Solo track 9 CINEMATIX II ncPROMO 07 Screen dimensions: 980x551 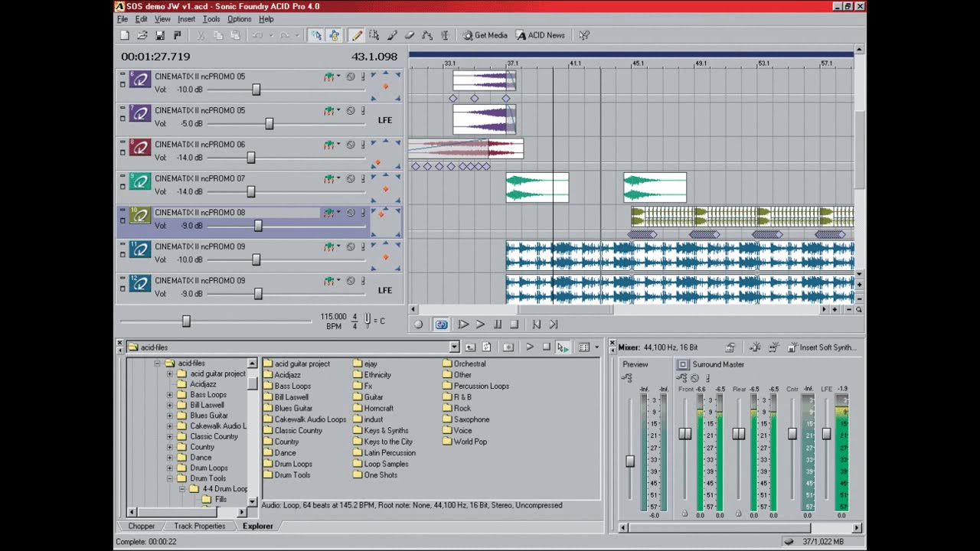[363, 179]
